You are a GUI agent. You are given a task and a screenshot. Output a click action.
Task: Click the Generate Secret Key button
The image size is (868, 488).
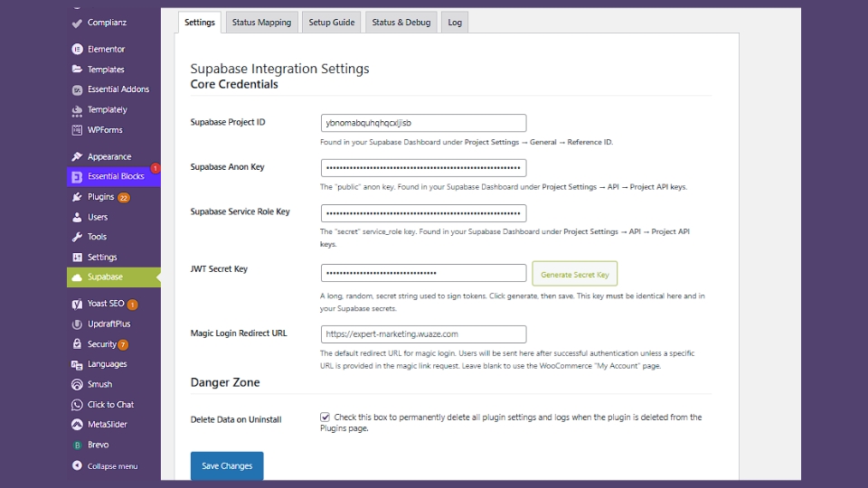click(575, 274)
